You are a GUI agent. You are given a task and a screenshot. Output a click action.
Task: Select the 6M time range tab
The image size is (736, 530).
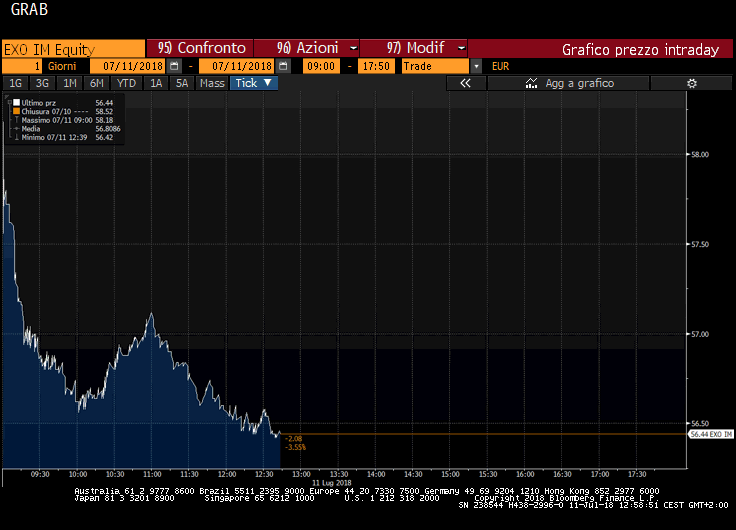pyautogui.click(x=96, y=84)
